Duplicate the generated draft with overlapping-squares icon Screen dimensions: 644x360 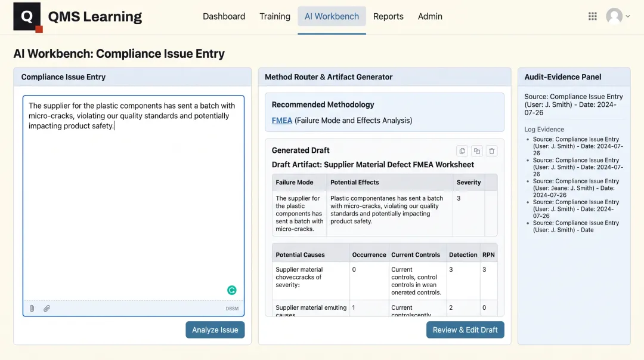point(477,151)
